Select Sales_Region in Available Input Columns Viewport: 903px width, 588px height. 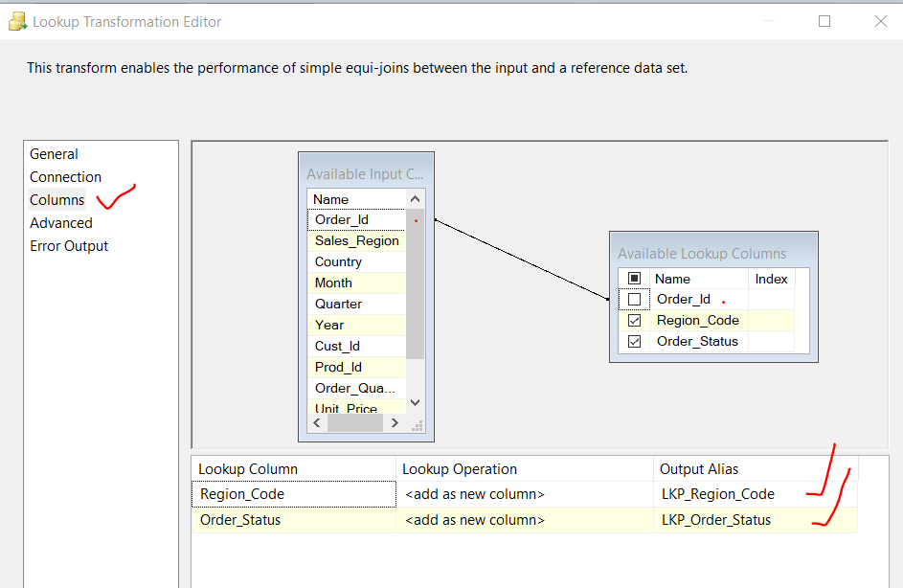(x=356, y=240)
